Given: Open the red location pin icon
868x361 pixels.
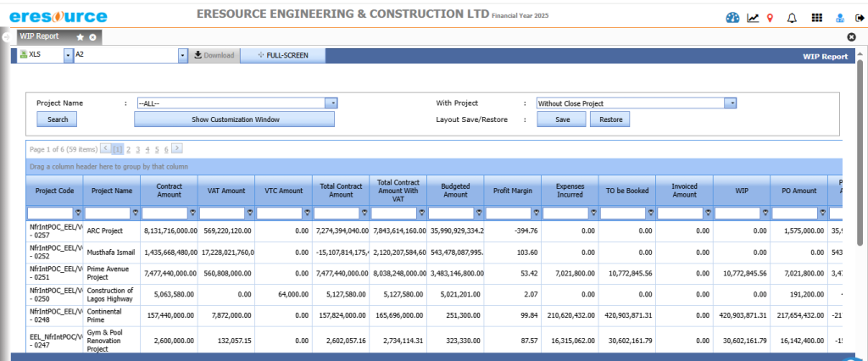Looking at the screenshot, I should coord(770,17).
